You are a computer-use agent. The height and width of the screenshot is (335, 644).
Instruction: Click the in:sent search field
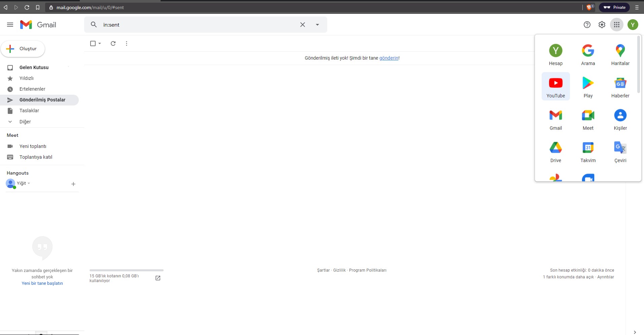[199, 25]
